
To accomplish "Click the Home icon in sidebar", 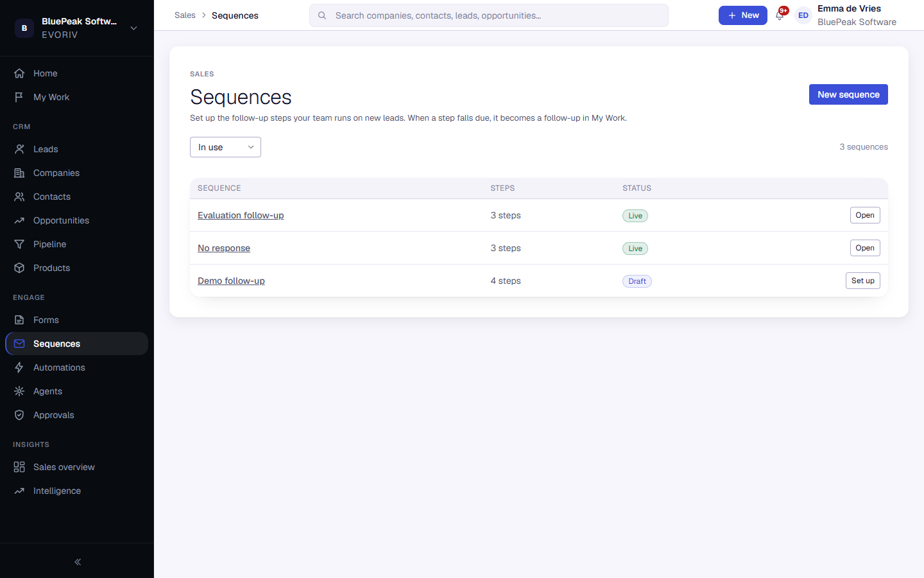I will [x=19, y=73].
